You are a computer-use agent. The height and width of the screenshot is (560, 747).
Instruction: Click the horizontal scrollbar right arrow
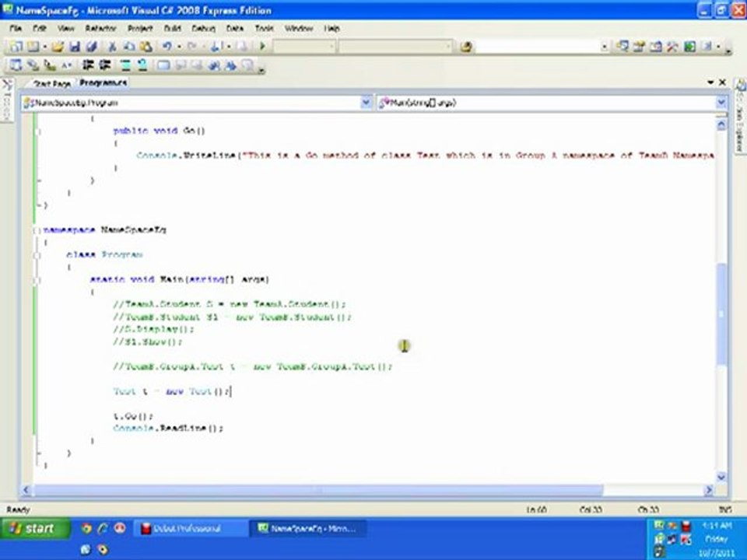pyautogui.click(x=709, y=490)
